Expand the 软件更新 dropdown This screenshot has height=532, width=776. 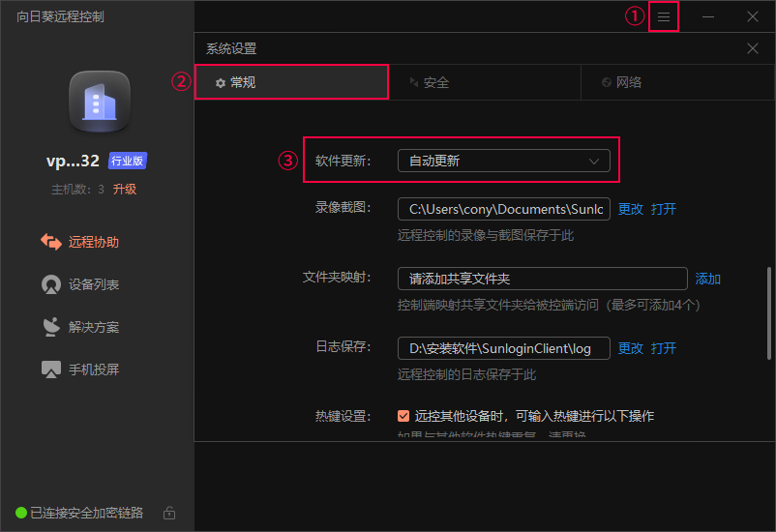(x=503, y=162)
